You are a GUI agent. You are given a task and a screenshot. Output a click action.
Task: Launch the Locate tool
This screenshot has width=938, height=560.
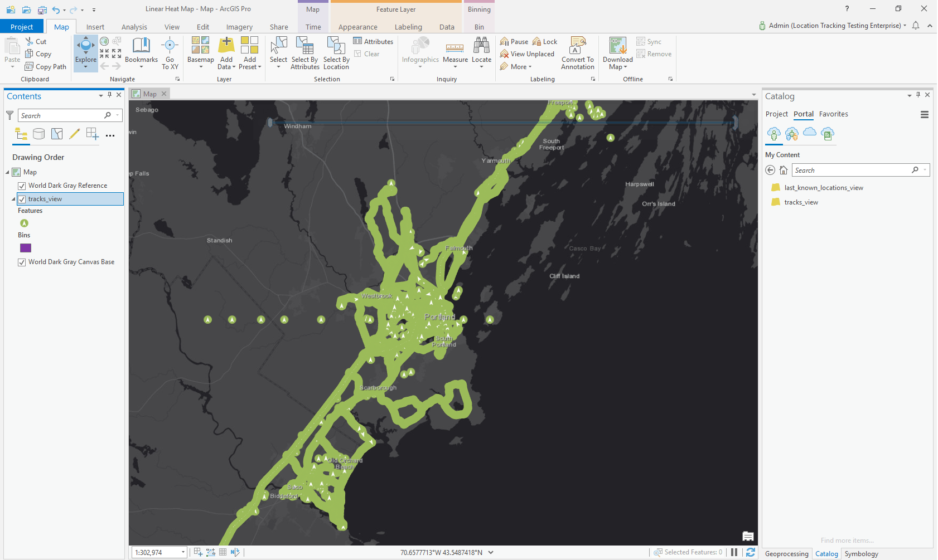481,53
